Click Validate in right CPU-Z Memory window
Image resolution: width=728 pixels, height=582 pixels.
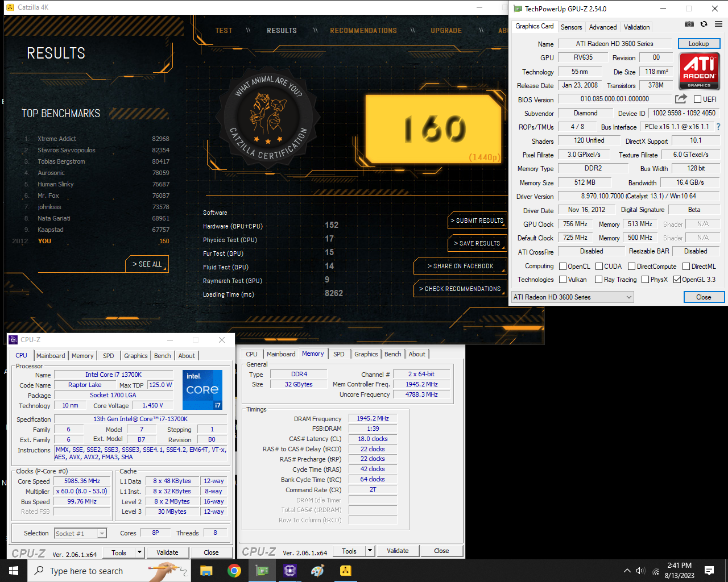(398, 551)
